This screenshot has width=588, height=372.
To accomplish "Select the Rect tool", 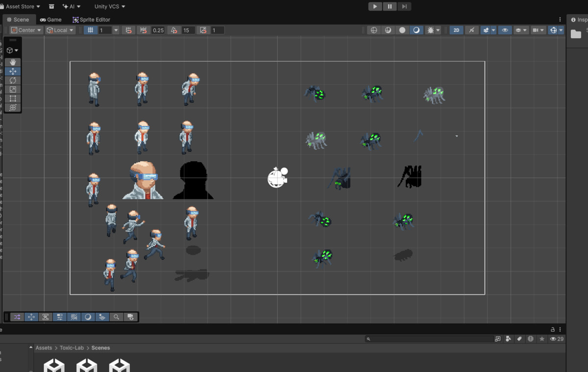I will pos(13,99).
